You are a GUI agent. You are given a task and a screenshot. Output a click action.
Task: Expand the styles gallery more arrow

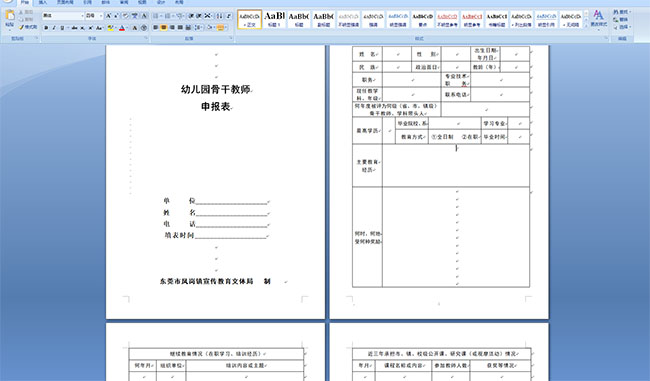tap(586, 26)
